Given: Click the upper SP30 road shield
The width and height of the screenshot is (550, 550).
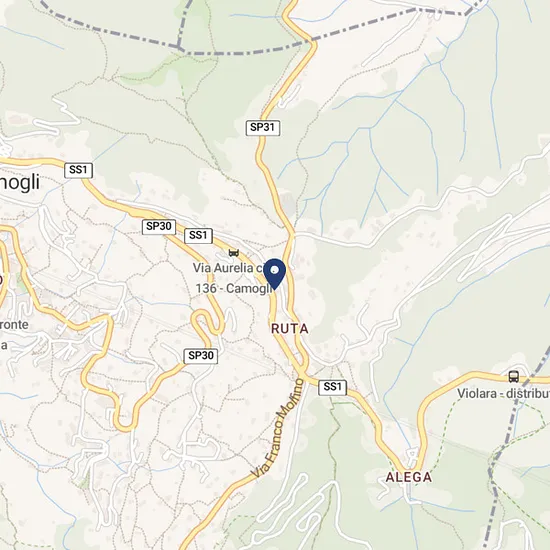Looking at the screenshot, I should point(159,227).
